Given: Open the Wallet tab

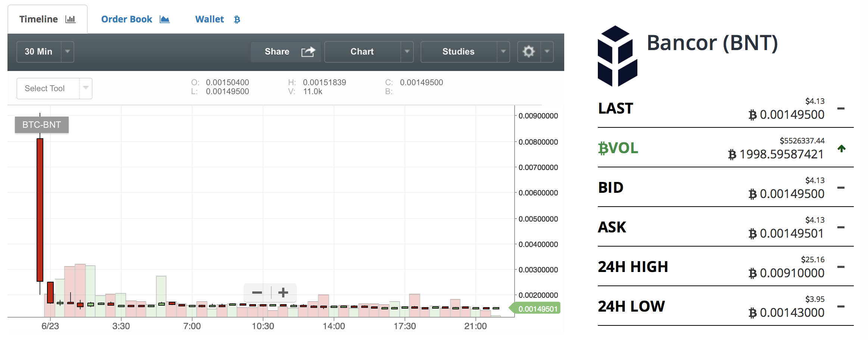Looking at the screenshot, I should pos(218,19).
